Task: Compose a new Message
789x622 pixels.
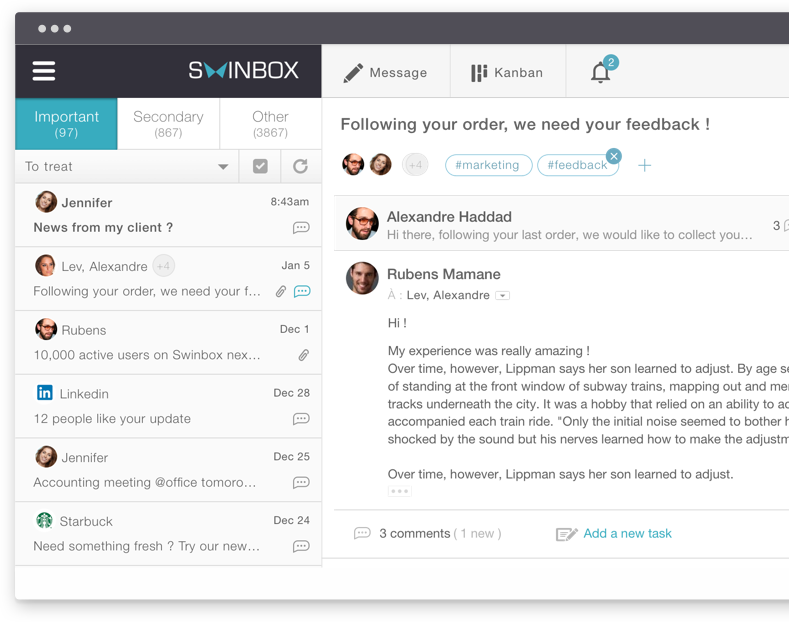Action: tap(386, 72)
